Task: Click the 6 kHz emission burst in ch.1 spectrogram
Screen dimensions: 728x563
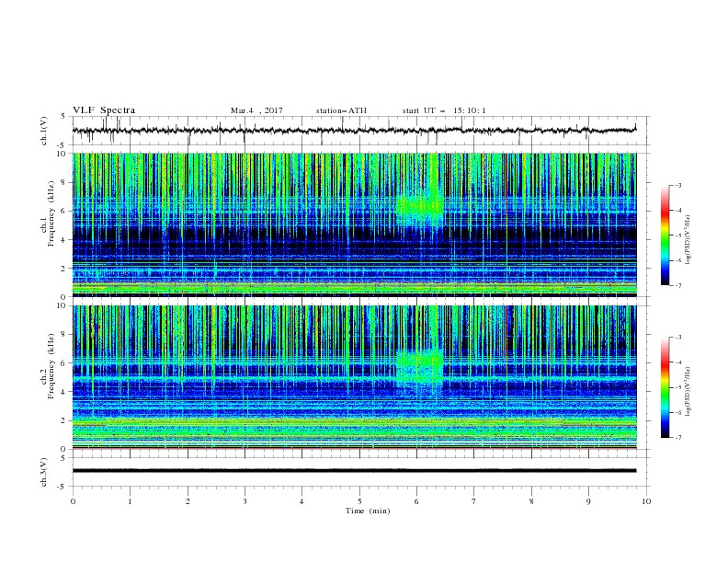Action: (x=420, y=207)
